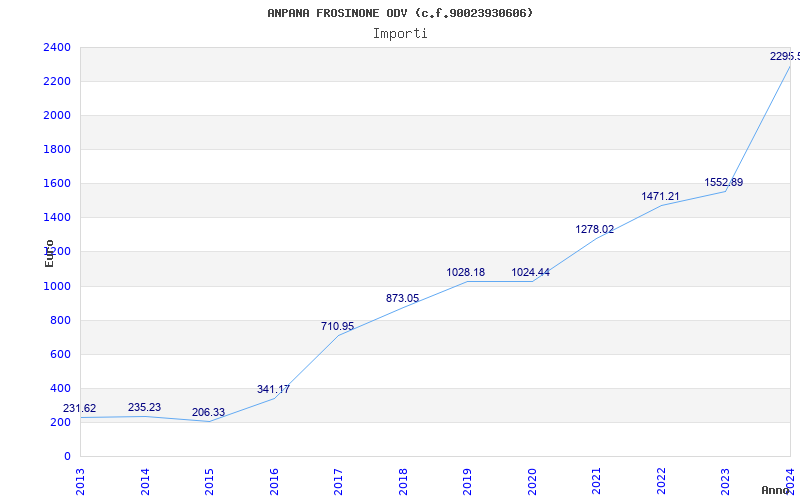800x500 pixels.
Task: Click the y-axis value 600
Action: pos(60,354)
